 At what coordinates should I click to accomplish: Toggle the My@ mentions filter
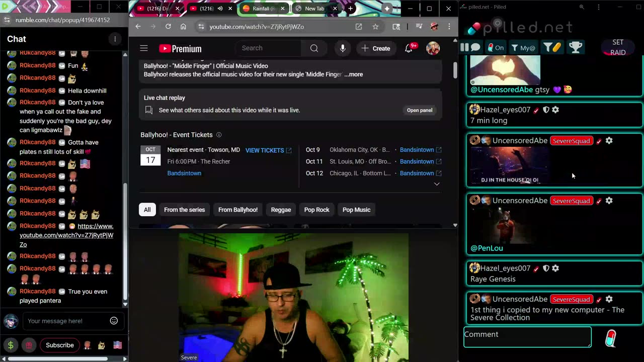click(x=523, y=48)
